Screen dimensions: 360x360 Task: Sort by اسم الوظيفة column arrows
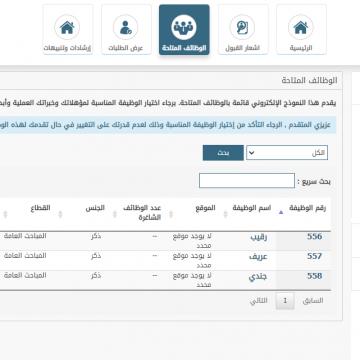coord(225,214)
